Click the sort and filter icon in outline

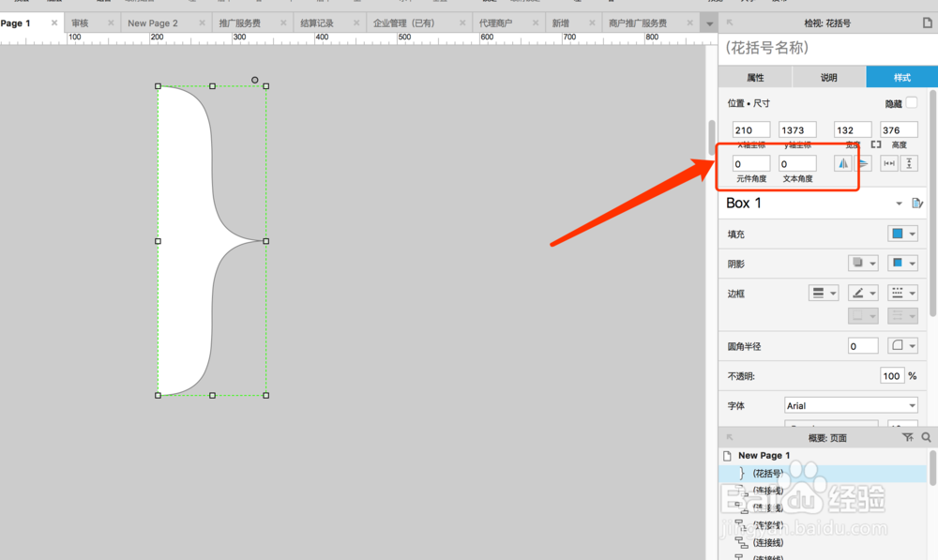pyautogui.click(x=908, y=437)
